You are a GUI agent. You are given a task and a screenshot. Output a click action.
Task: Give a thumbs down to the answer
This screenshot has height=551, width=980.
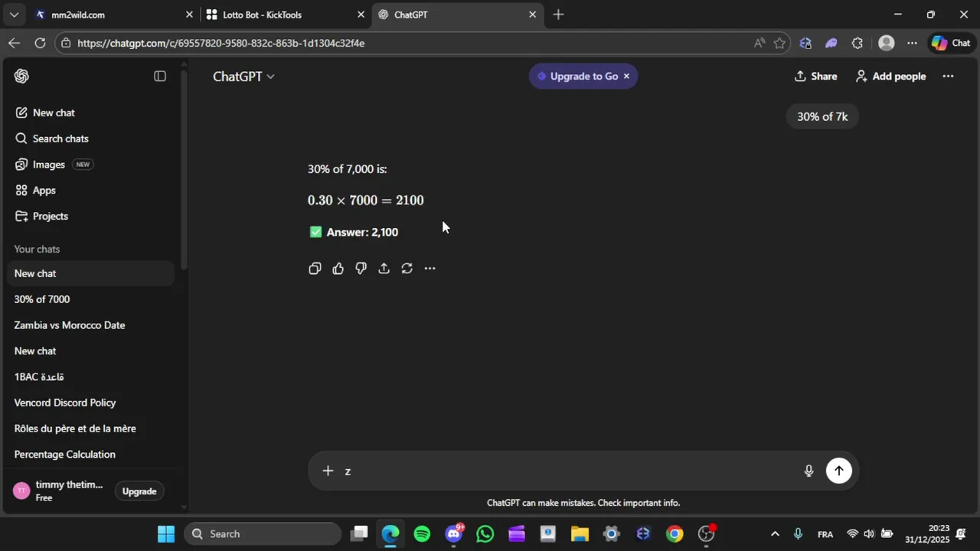coord(361,269)
